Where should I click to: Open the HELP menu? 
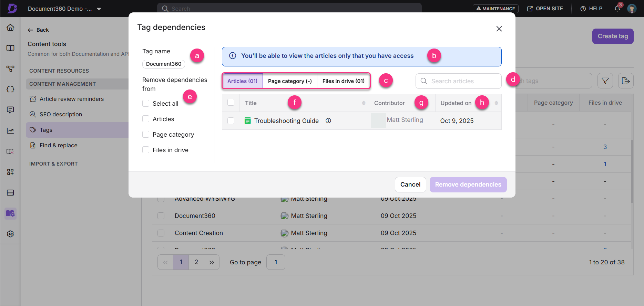pyautogui.click(x=591, y=9)
